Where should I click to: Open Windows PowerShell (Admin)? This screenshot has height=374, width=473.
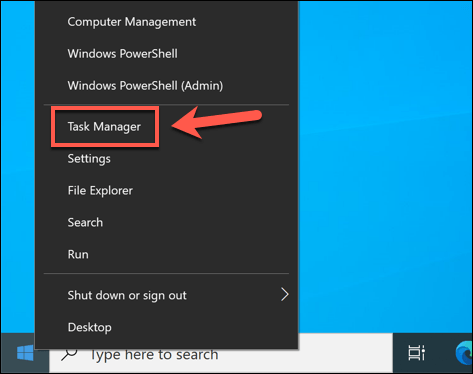[145, 86]
